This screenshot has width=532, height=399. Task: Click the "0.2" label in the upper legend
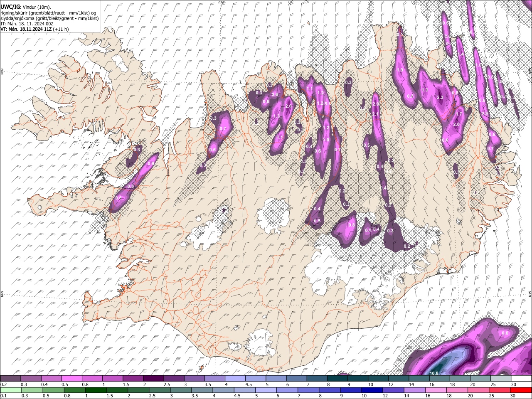click(x=3, y=384)
